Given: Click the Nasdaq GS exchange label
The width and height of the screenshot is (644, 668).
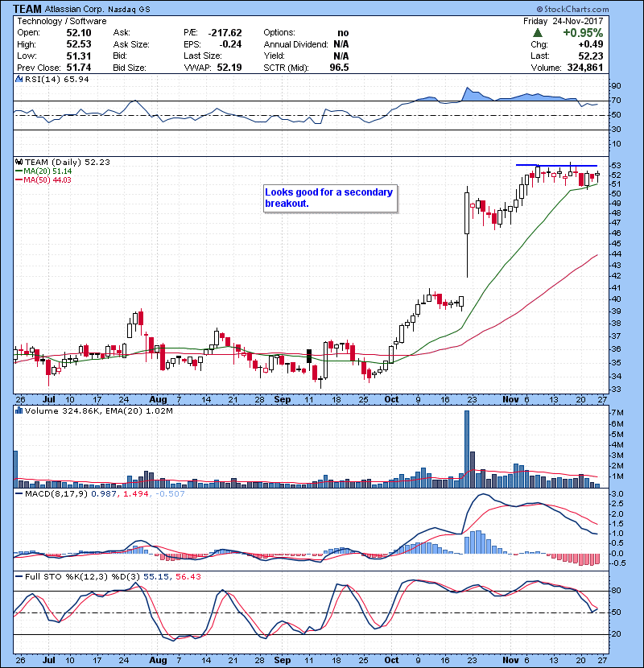Looking at the screenshot, I should (x=129, y=10).
